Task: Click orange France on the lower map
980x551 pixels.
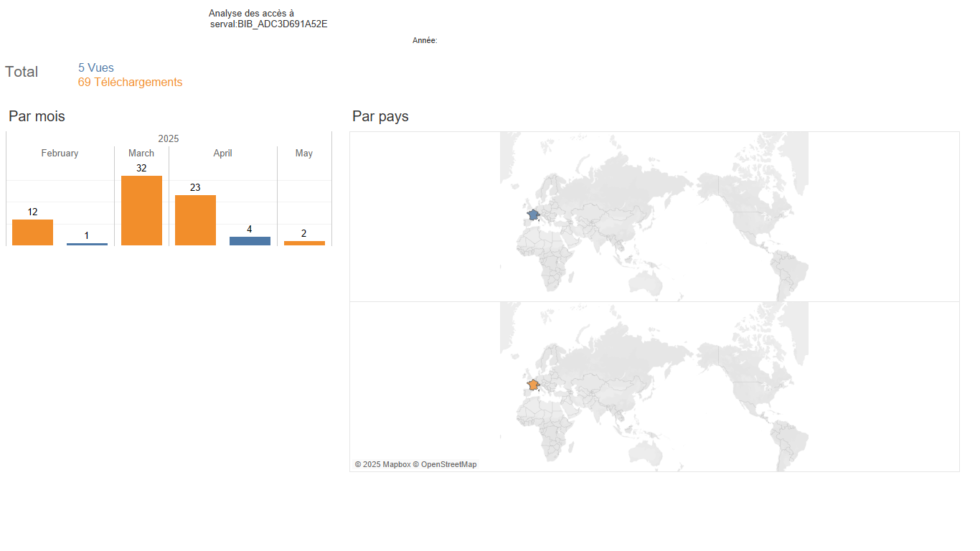Action: [533, 385]
